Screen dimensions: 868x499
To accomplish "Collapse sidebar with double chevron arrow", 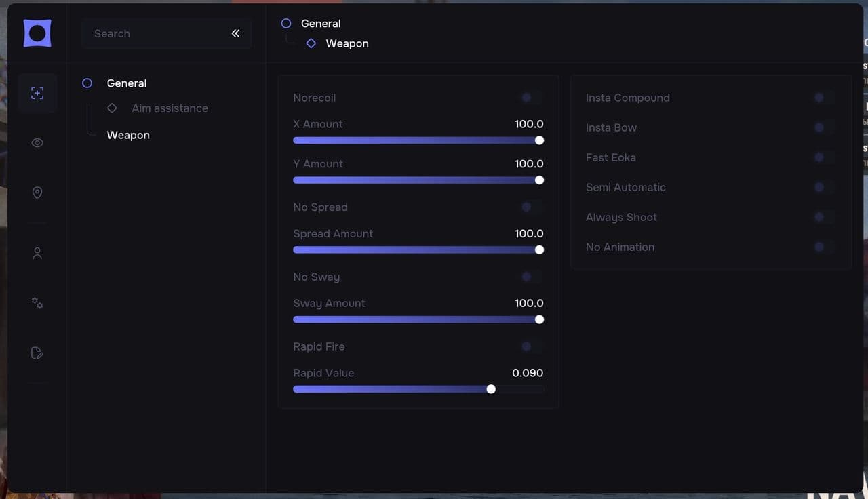I will [235, 33].
